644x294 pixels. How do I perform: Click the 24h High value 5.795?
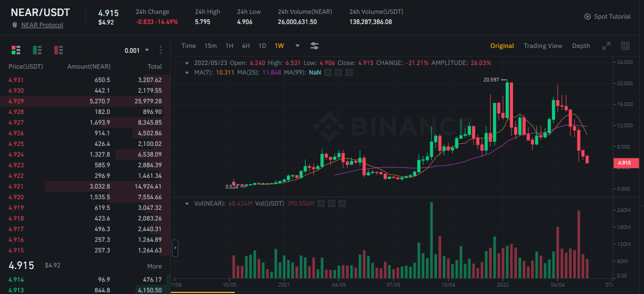tap(203, 22)
